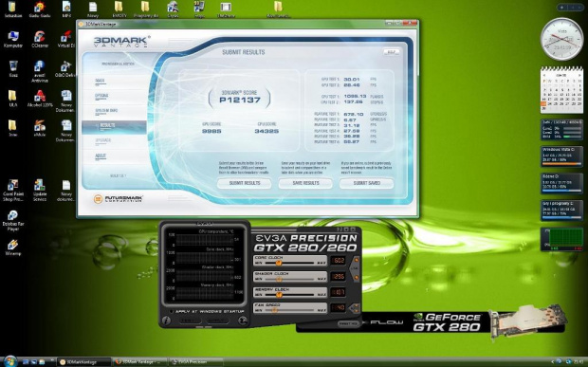Toggle the fan speed Auto control
Viewport: 588px width, 367px height.
click(x=355, y=308)
